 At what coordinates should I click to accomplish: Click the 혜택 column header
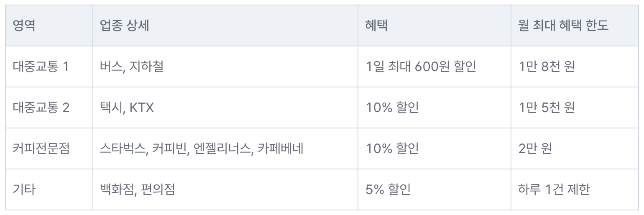click(x=434, y=26)
